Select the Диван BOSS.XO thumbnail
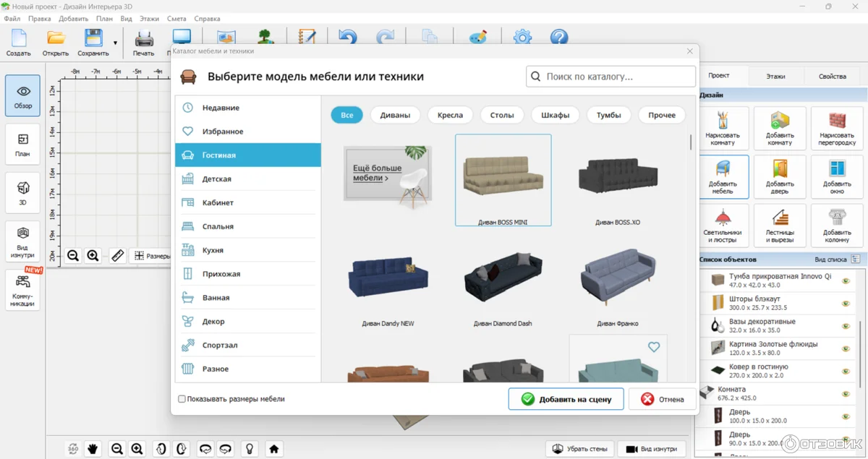The width and height of the screenshot is (868, 459). tap(618, 181)
